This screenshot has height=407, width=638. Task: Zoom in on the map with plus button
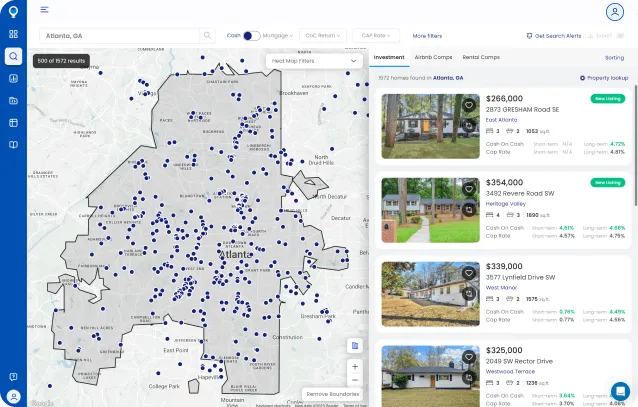coord(355,366)
